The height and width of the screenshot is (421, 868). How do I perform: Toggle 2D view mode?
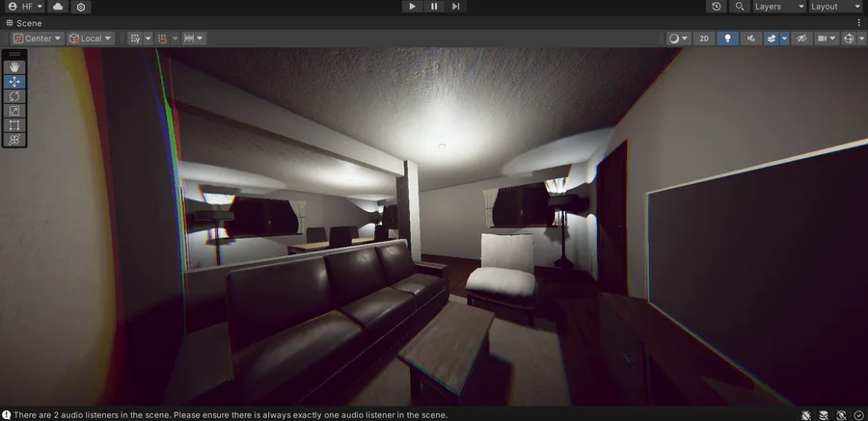click(704, 39)
